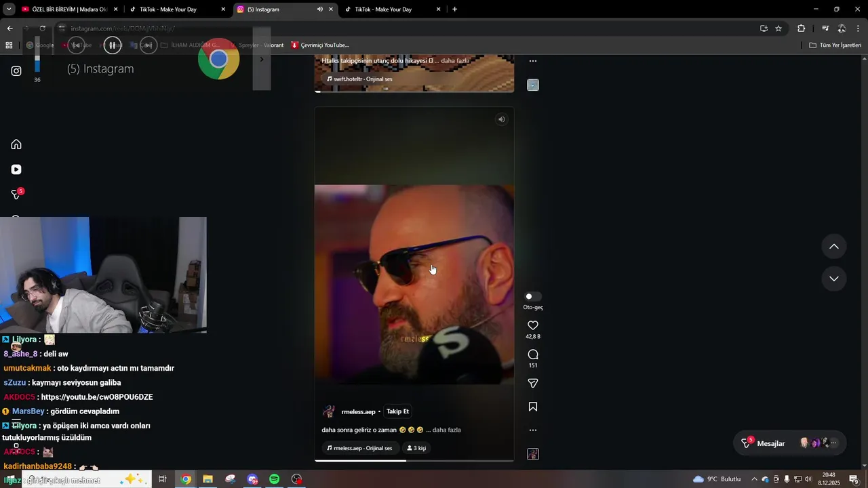This screenshot has width=868, height=488.
Task: Open the İLHAM ALDIĞIM bookmark folder
Action: [190, 45]
